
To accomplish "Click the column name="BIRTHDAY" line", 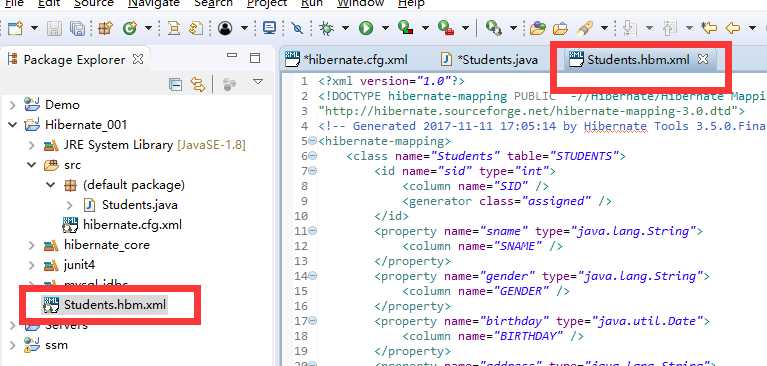I will click(493, 336).
